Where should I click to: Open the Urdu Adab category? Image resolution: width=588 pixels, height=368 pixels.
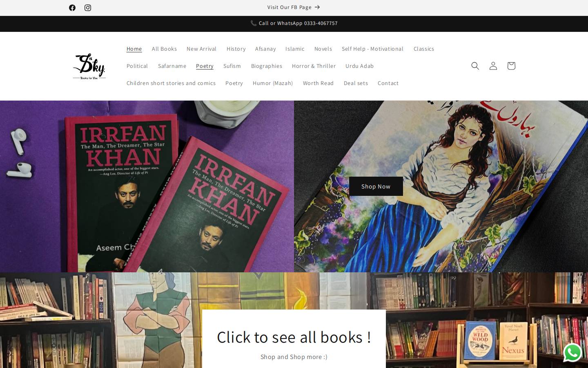pyautogui.click(x=359, y=66)
